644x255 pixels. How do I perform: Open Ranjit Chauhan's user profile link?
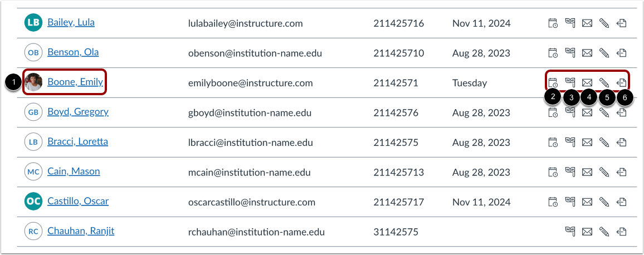tap(81, 231)
